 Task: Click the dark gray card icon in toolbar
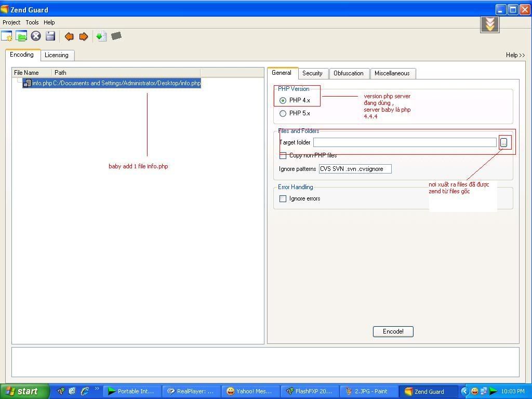coord(116,36)
